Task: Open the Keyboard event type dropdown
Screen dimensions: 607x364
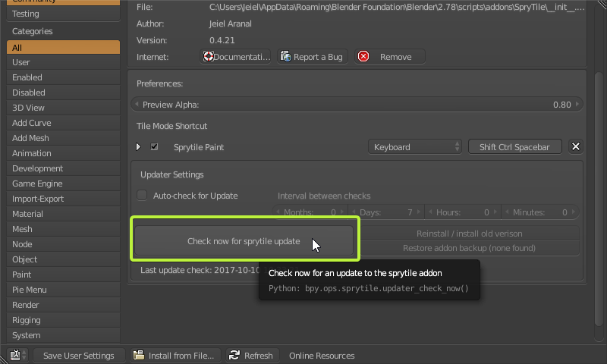Action: pyautogui.click(x=414, y=146)
